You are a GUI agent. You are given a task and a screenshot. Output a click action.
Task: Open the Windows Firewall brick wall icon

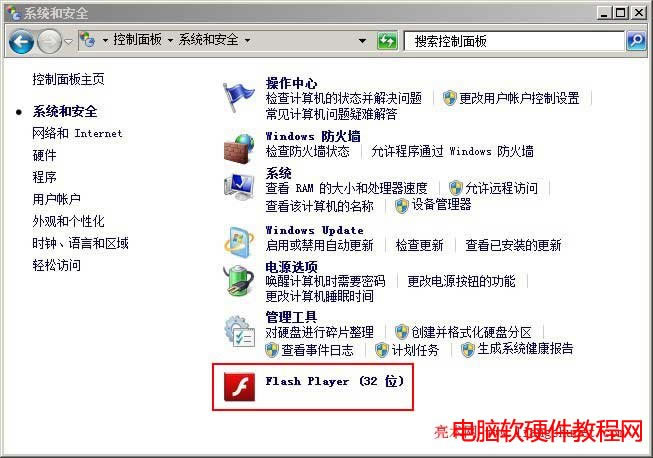[239, 148]
